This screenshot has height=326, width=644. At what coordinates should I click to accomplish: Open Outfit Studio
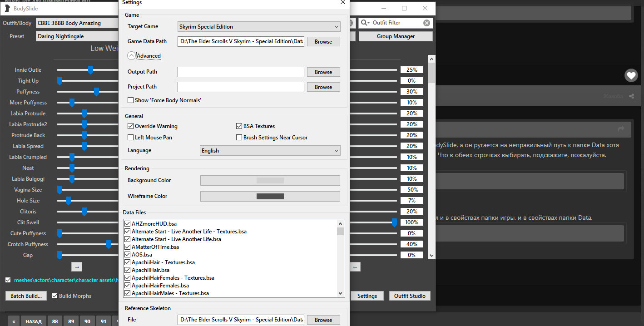(x=410, y=296)
